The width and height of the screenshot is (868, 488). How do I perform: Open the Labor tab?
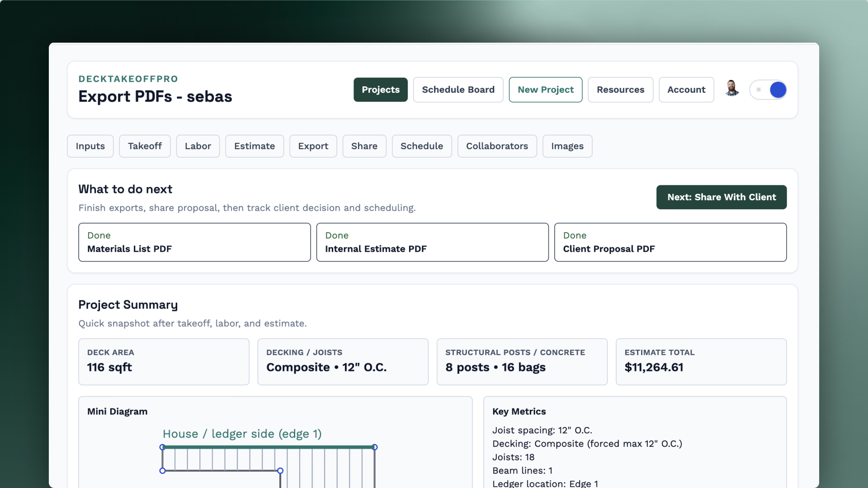tap(198, 146)
